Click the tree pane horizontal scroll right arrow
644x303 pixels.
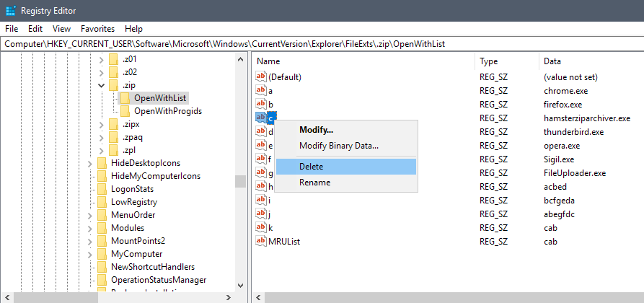(229, 297)
